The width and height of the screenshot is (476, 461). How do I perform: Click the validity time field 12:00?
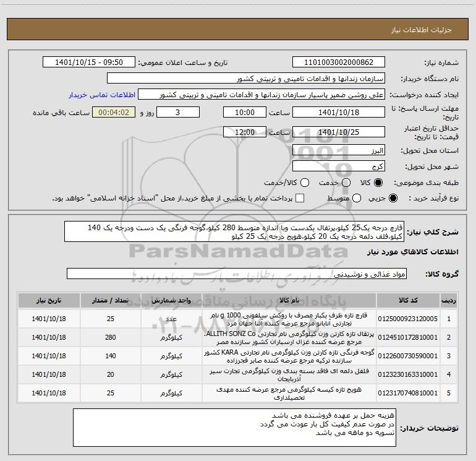tap(245, 132)
